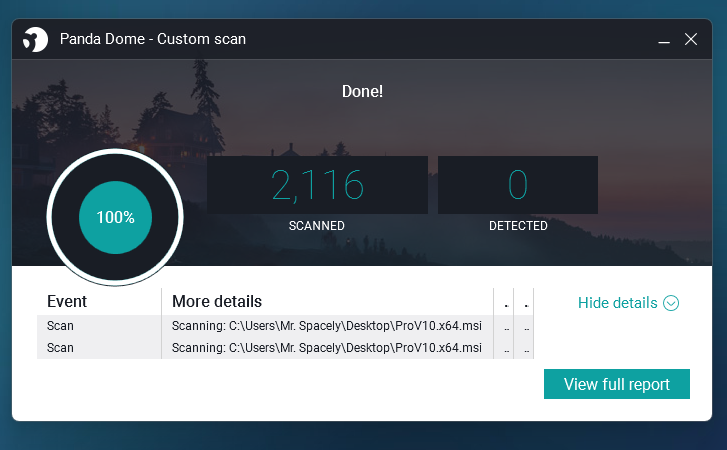Collapse details with the chevron circle icon
Screen dimensions: 727x450
coord(671,303)
